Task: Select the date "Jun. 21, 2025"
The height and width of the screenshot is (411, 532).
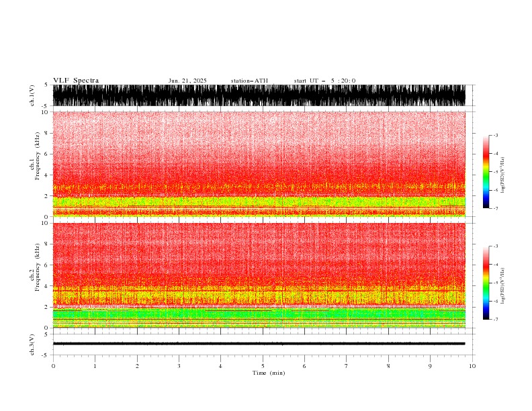Action: click(187, 81)
